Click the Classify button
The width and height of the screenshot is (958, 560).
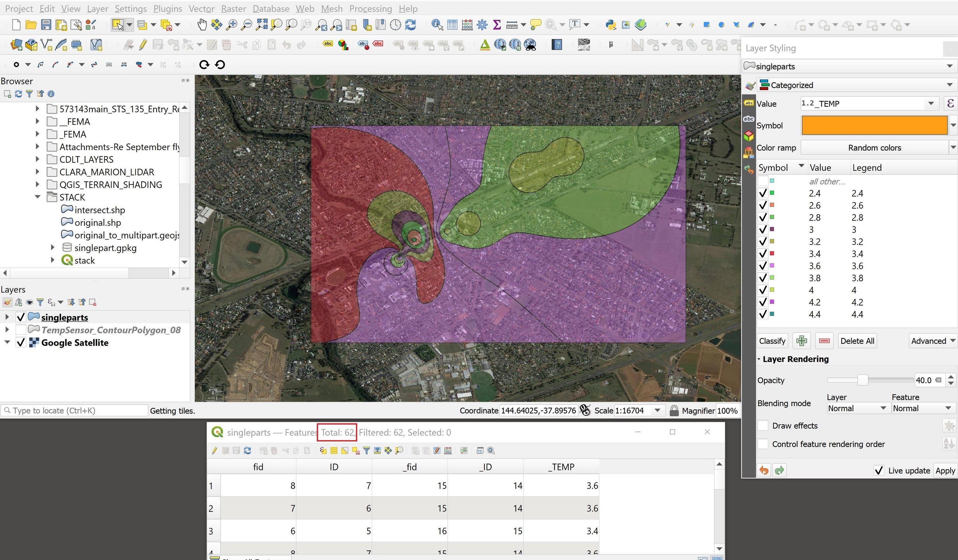tap(772, 341)
